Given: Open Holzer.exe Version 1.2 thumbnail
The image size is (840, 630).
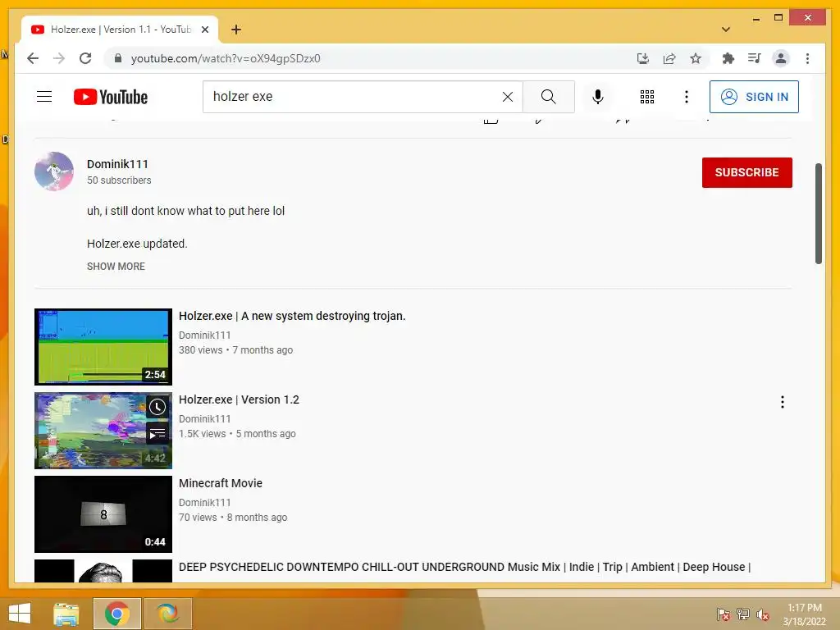Looking at the screenshot, I should click(103, 430).
